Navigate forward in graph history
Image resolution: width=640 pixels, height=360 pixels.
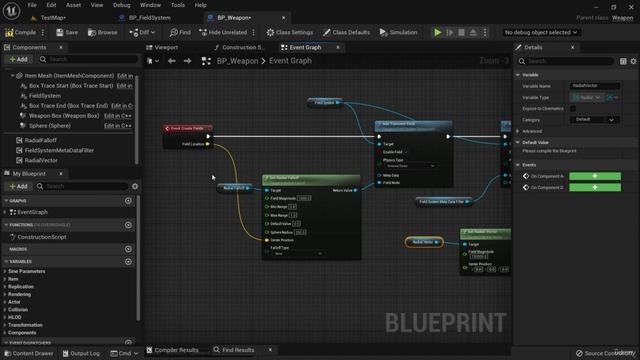pyautogui.click(x=187, y=61)
